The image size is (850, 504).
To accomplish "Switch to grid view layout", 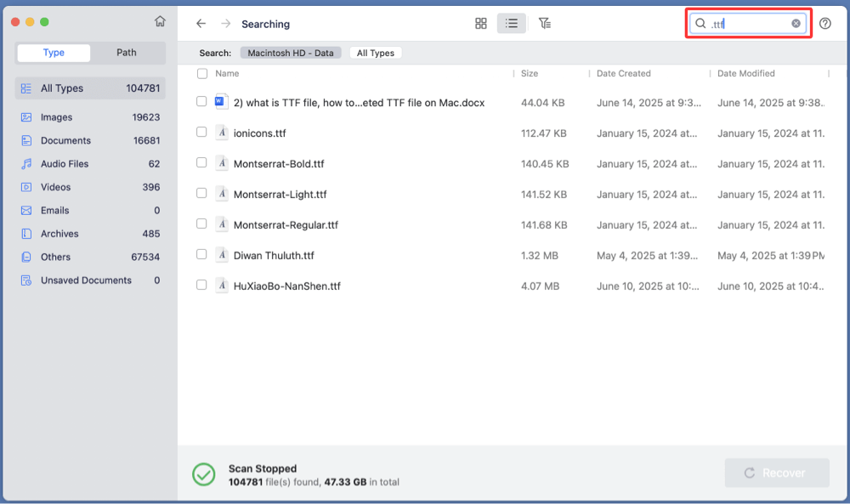I will click(x=481, y=23).
